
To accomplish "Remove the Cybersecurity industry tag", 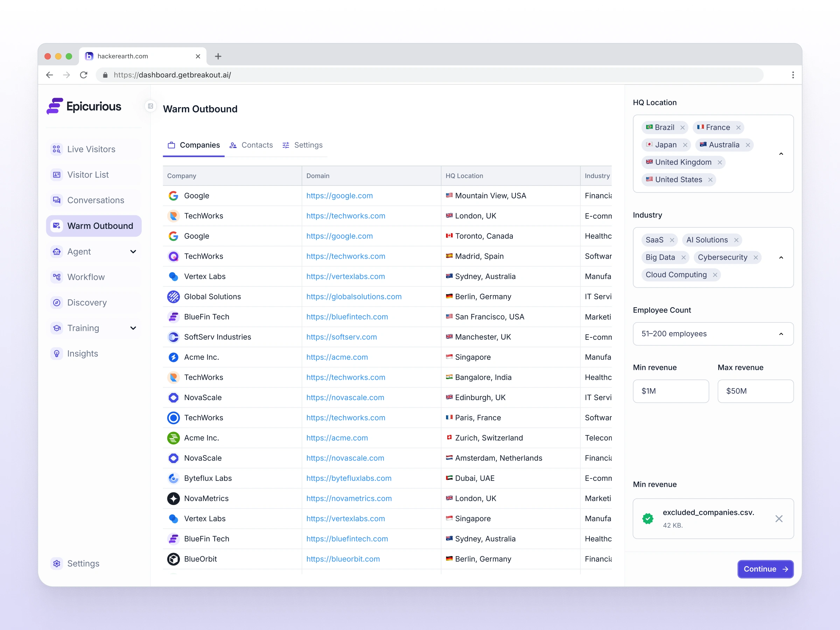I will 756,258.
